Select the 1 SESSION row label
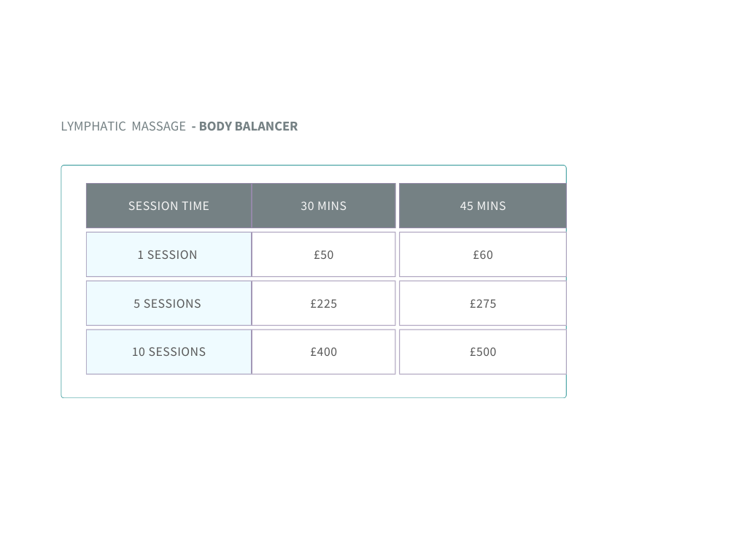The width and height of the screenshot is (747, 560). pyautogui.click(x=168, y=254)
